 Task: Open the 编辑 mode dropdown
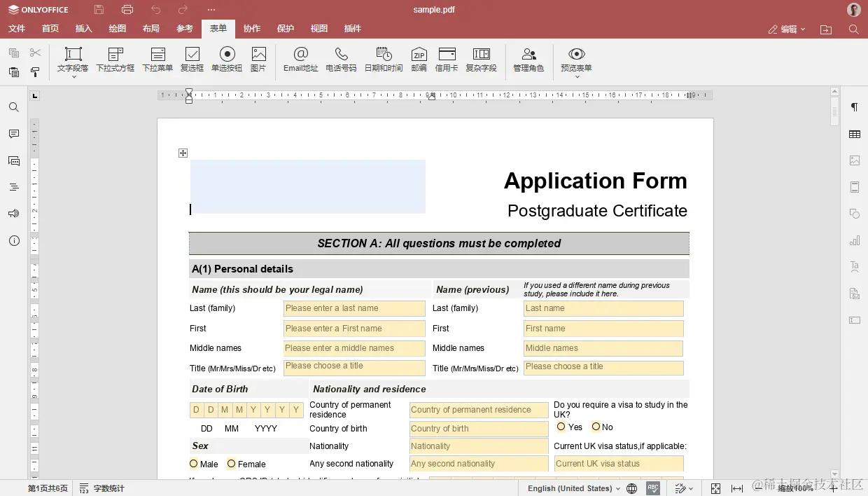click(786, 29)
